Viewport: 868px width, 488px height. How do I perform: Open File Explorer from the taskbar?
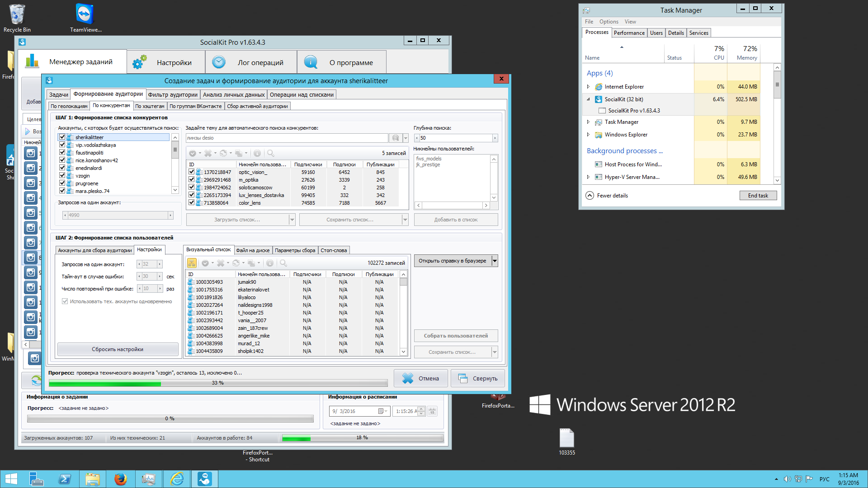click(93, 479)
